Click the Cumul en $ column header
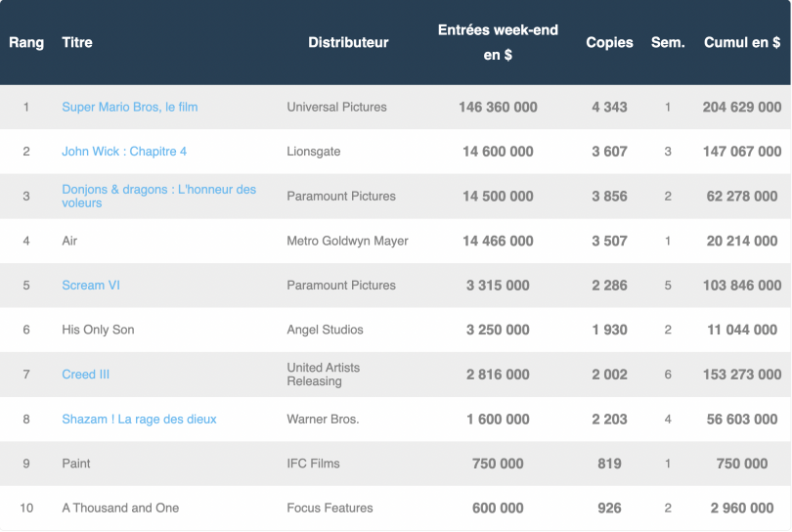Screen dimensions: 792x532 pyautogui.click(x=742, y=42)
